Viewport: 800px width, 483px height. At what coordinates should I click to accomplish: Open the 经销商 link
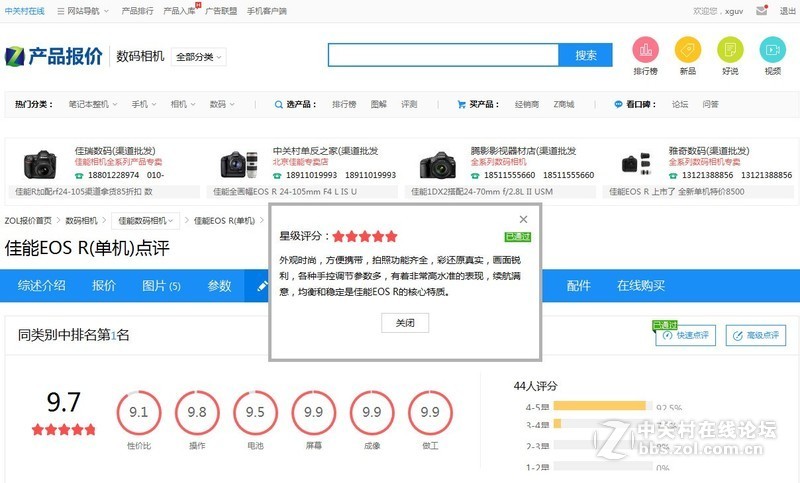pos(527,105)
